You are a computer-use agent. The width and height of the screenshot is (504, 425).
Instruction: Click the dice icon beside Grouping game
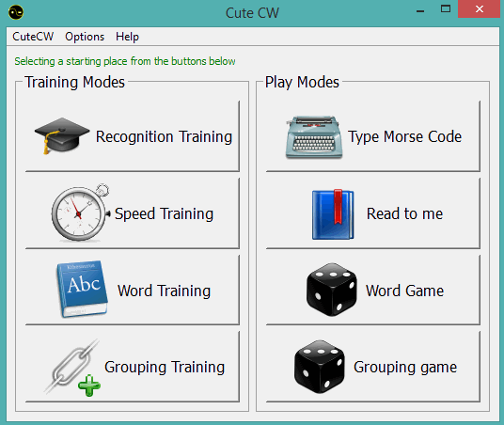point(320,367)
